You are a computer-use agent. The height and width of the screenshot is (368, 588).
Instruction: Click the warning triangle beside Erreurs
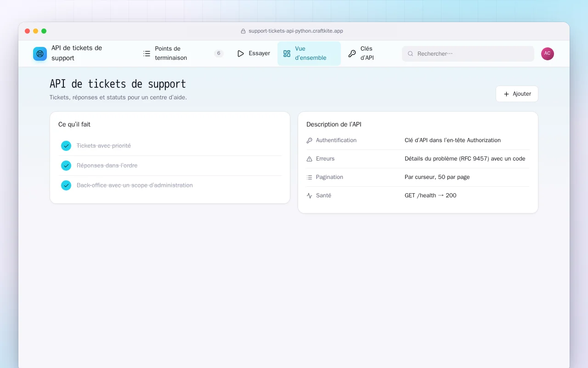[309, 159]
